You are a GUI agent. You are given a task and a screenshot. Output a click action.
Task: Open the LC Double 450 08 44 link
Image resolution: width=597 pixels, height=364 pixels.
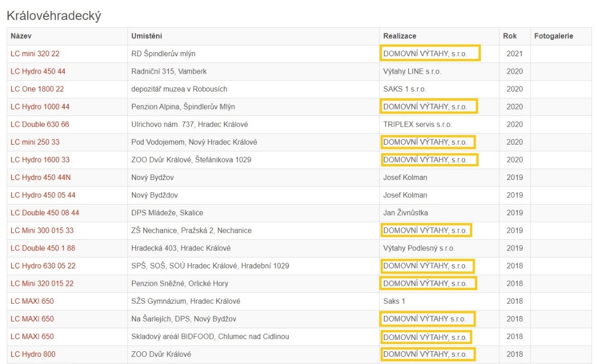pos(45,213)
